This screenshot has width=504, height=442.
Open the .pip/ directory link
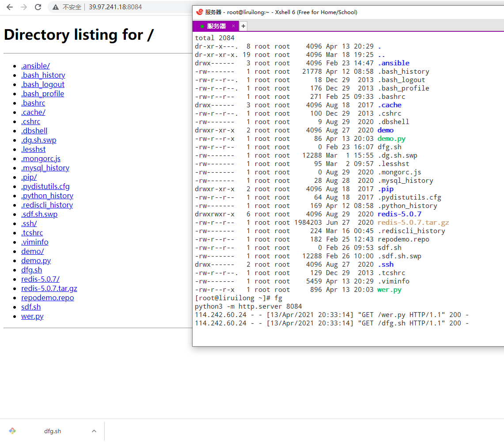click(29, 178)
